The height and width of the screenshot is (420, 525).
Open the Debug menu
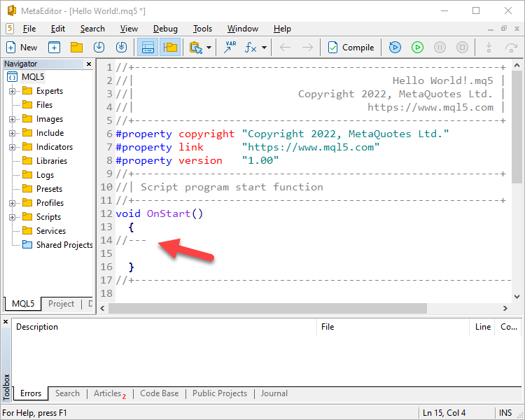pos(165,29)
